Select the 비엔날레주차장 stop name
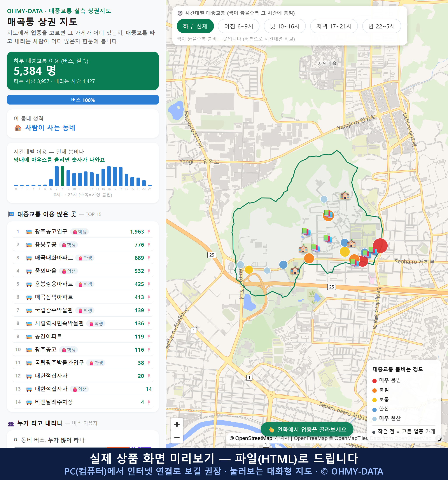 pos(54,402)
